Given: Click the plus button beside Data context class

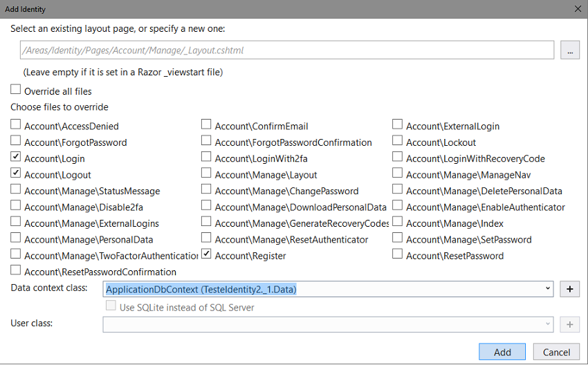Looking at the screenshot, I should pos(569,289).
